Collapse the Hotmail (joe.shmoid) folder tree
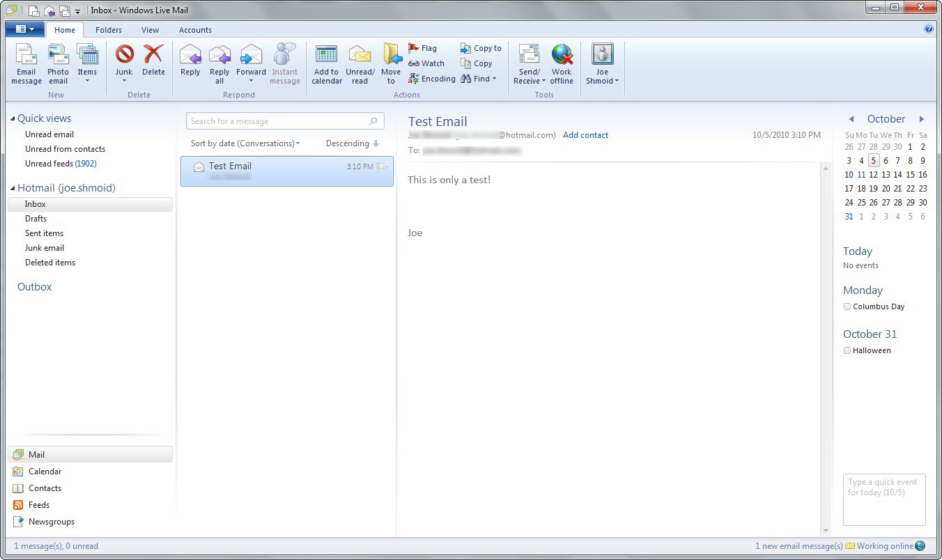 (x=12, y=188)
